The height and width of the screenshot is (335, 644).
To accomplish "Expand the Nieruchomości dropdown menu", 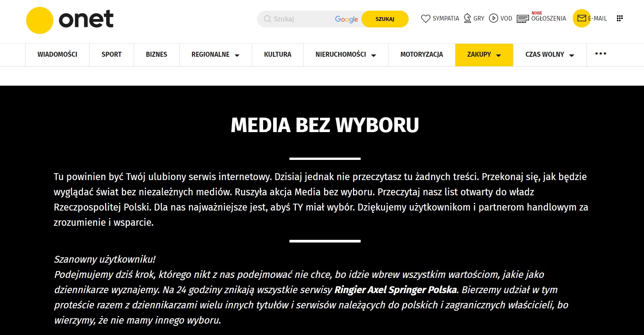I will click(373, 55).
